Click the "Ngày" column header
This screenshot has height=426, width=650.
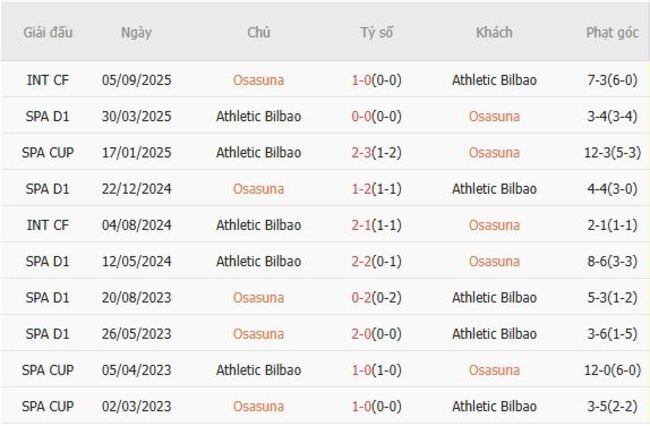136,33
